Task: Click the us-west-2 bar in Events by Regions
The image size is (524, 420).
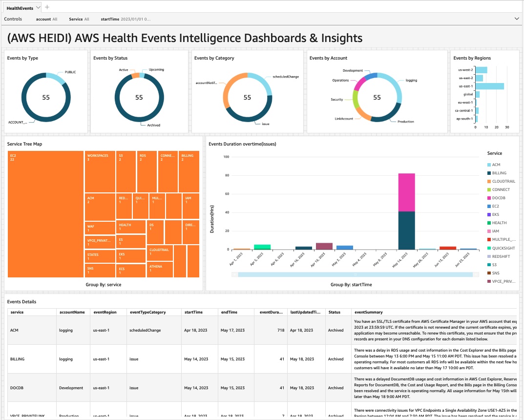Action: tap(481, 70)
